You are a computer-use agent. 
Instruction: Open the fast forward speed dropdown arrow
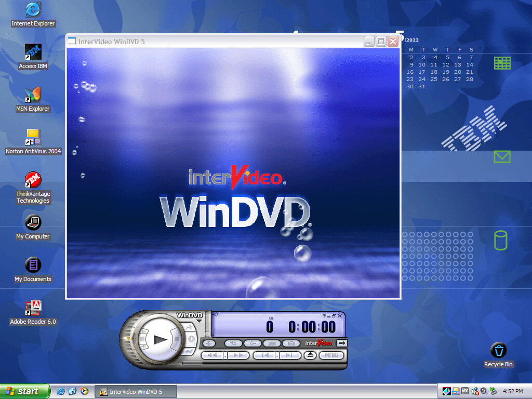click(x=225, y=356)
